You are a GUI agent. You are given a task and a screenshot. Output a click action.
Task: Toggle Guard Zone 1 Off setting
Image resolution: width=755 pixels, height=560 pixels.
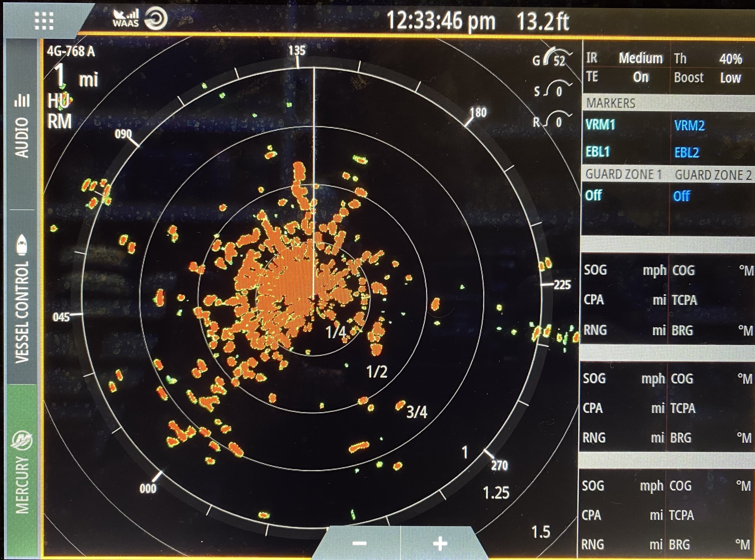(x=593, y=195)
